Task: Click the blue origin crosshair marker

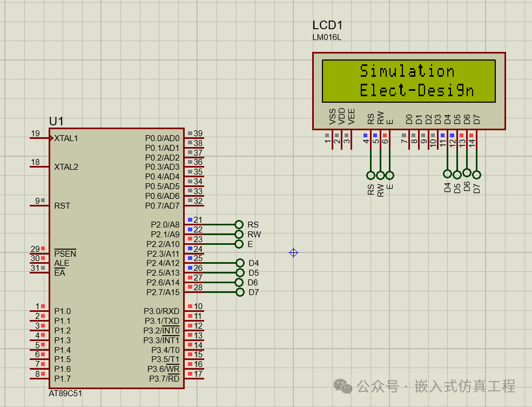Action: 293,252
